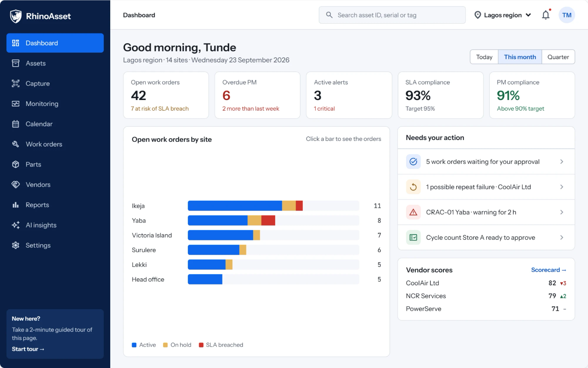Click the cycle count icon

pyautogui.click(x=413, y=237)
